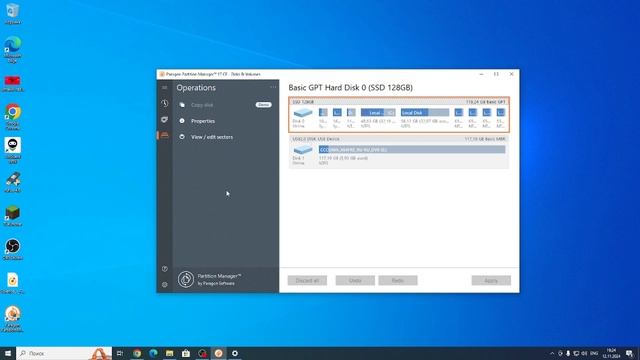Select the 58 GB Local Disk partition
The height and width of the screenshot is (360, 640).
pos(424,113)
